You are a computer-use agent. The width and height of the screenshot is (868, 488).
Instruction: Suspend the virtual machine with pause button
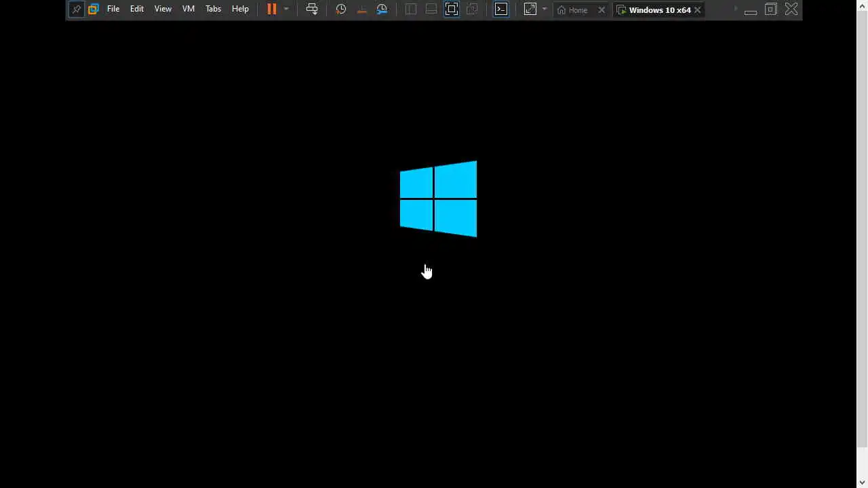click(x=272, y=9)
